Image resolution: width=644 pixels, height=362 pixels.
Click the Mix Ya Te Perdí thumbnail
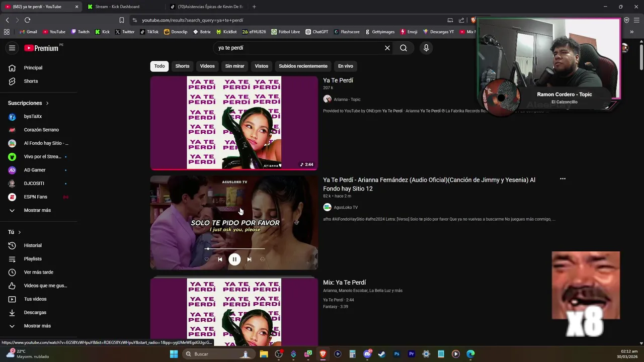point(234,312)
